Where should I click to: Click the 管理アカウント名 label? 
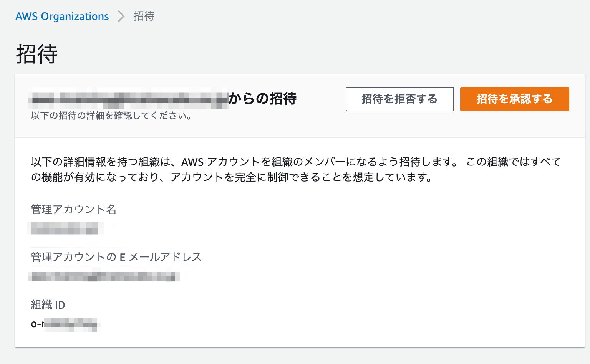74,209
